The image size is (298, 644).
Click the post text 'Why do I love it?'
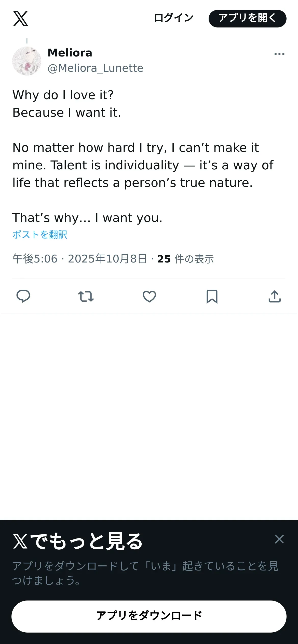click(63, 95)
